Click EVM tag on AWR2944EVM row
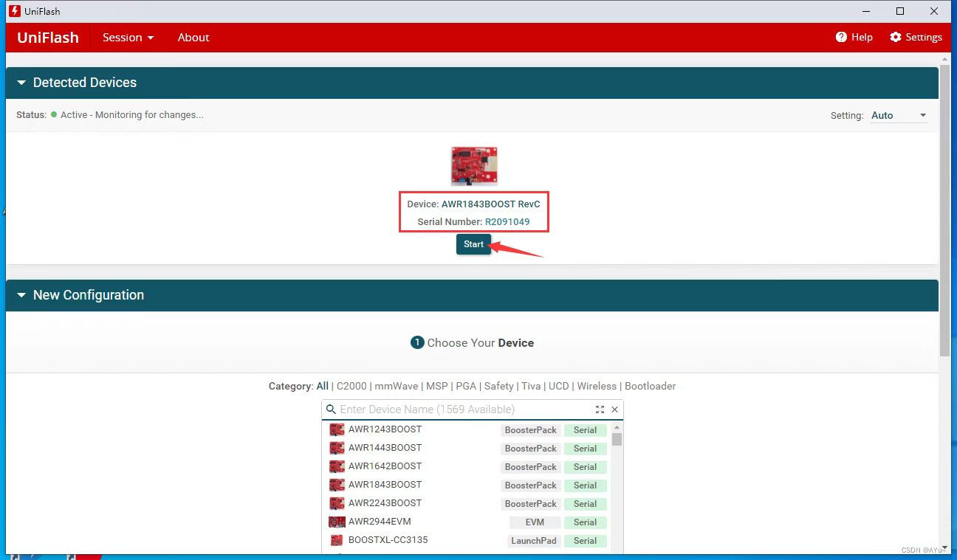This screenshot has width=957, height=560. (x=535, y=522)
